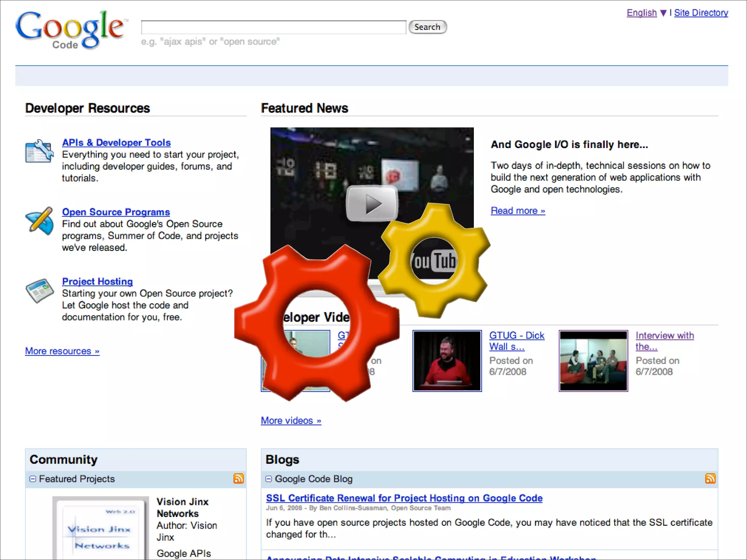
Task: Open the Interview couch video thumbnail
Action: [593, 361]
